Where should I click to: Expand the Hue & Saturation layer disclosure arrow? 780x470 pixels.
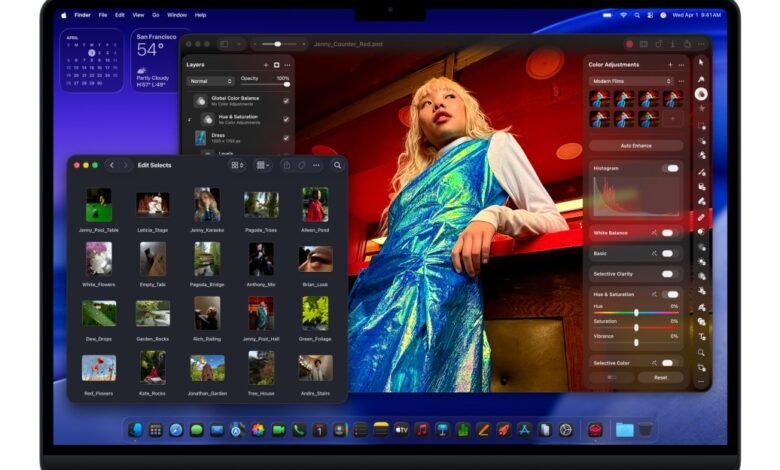point(190,119)
